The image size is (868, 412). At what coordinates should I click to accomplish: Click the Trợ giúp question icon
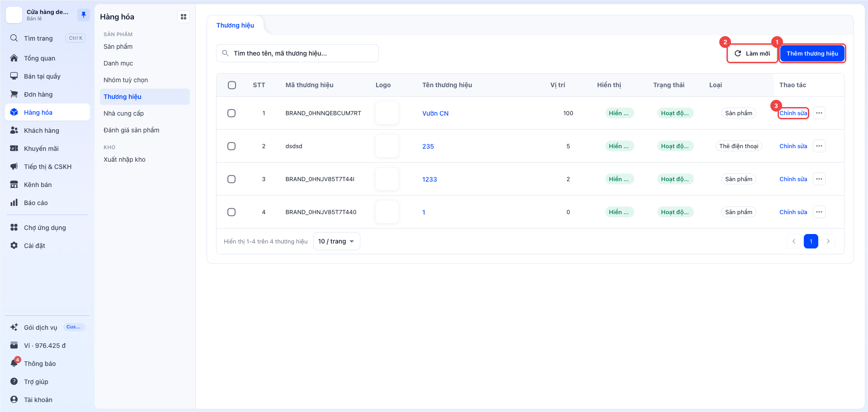(14, 382)
